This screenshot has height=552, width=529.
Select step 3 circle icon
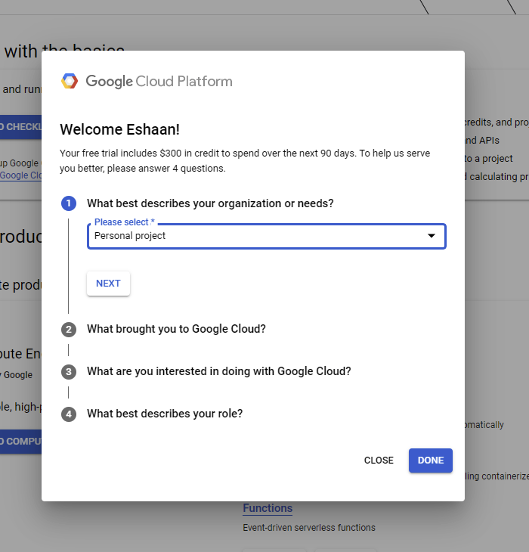[69, 372]
